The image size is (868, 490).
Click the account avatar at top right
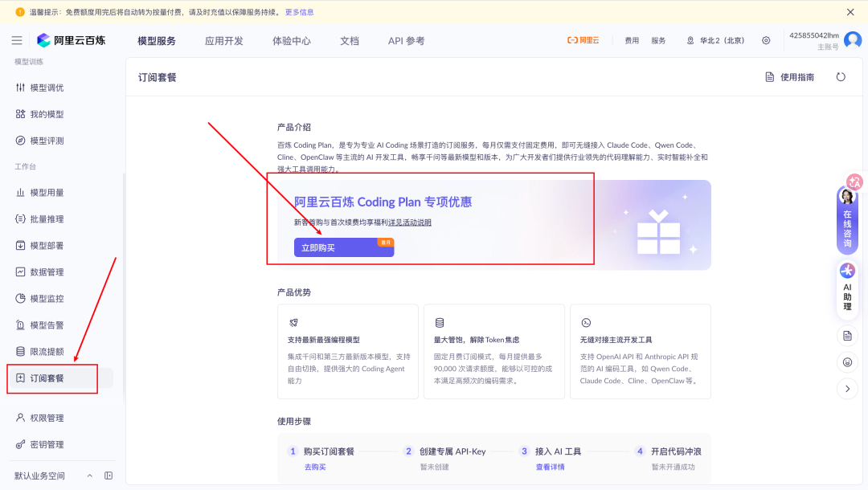point(852,39)
